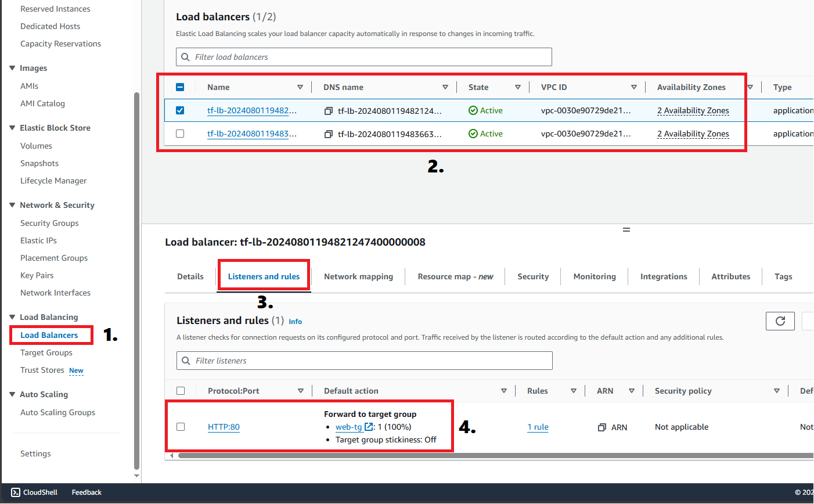This screenshot has width=814, height=504.
Task: Focus the Filter load balancers field
Action: (x=364, y=57)
